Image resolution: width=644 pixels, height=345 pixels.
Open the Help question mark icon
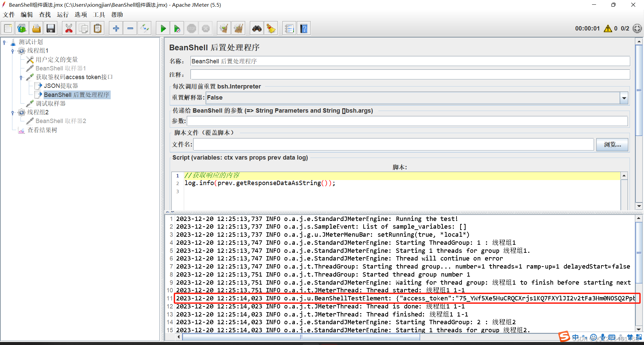[304, 28]
